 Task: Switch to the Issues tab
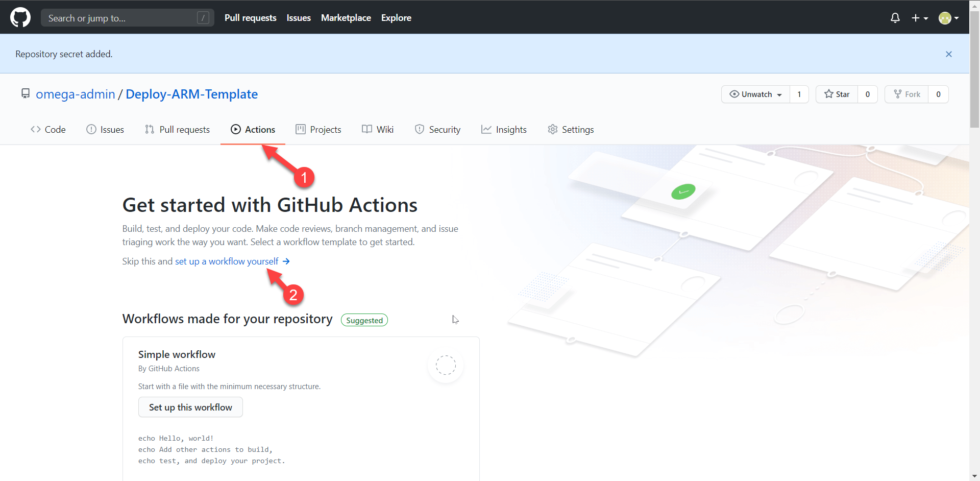105,130
